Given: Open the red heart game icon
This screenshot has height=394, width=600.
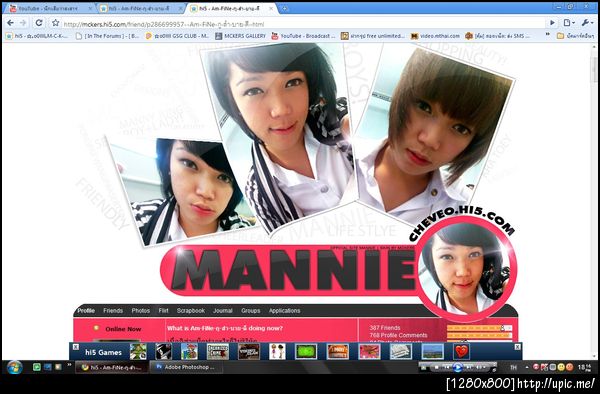Looking at the screenshot, I should pyautogui.click(x=461, y=352).
